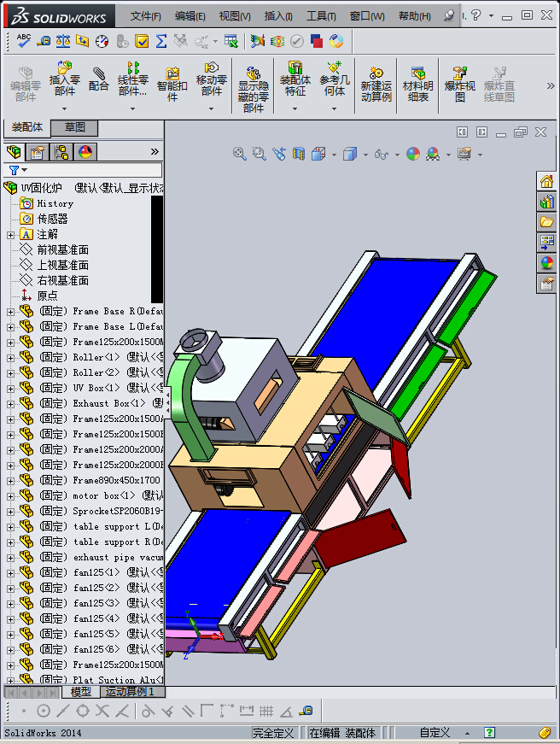Switch to FeatureManager design tree tab
560x744 pixels.
click(15, 152)
